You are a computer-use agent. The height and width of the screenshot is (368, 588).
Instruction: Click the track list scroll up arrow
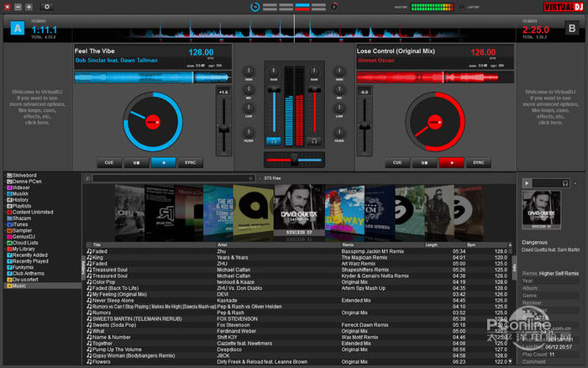point(510,245)
